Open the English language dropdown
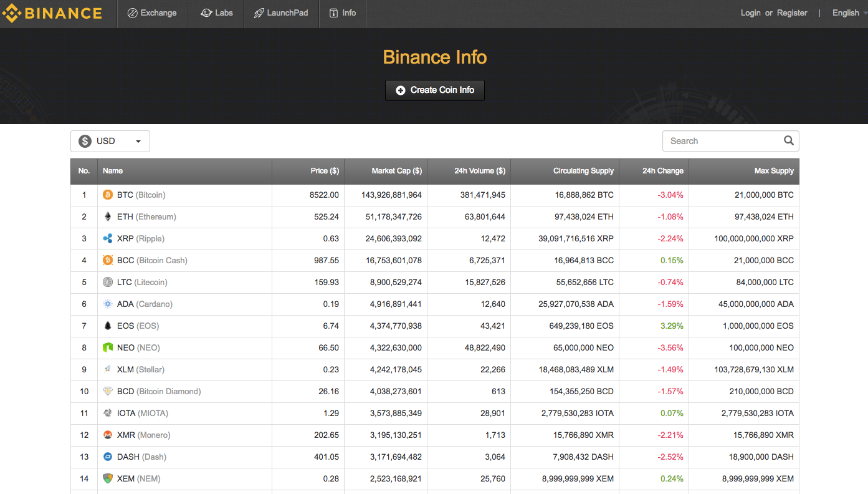The image size is (868, 494). 849,13
